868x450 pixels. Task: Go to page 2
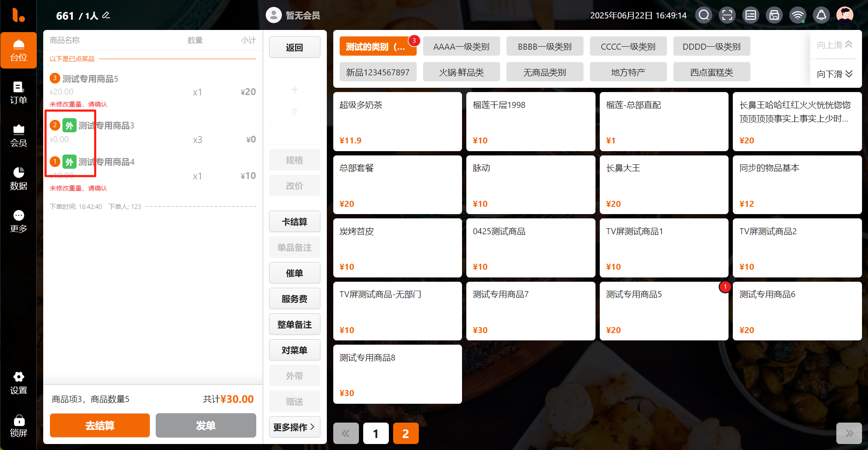tap(406, 433)
